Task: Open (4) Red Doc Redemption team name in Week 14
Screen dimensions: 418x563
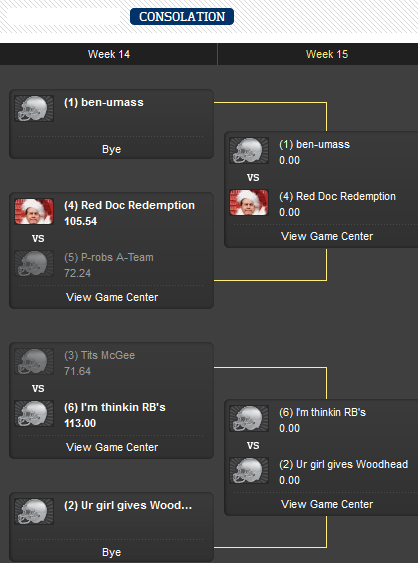Action: [129, 205]
